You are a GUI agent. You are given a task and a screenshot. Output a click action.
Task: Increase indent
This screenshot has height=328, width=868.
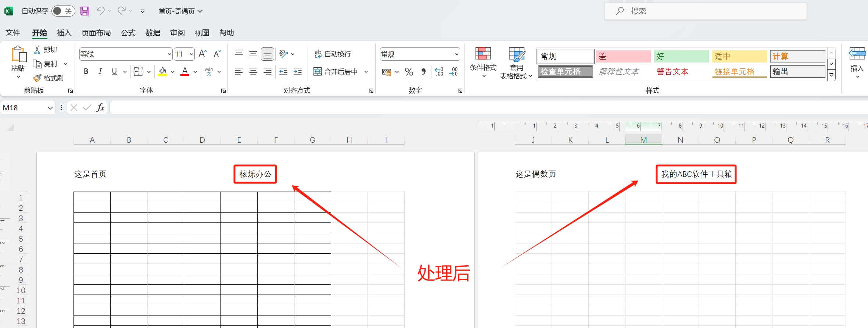pos(298,72)
